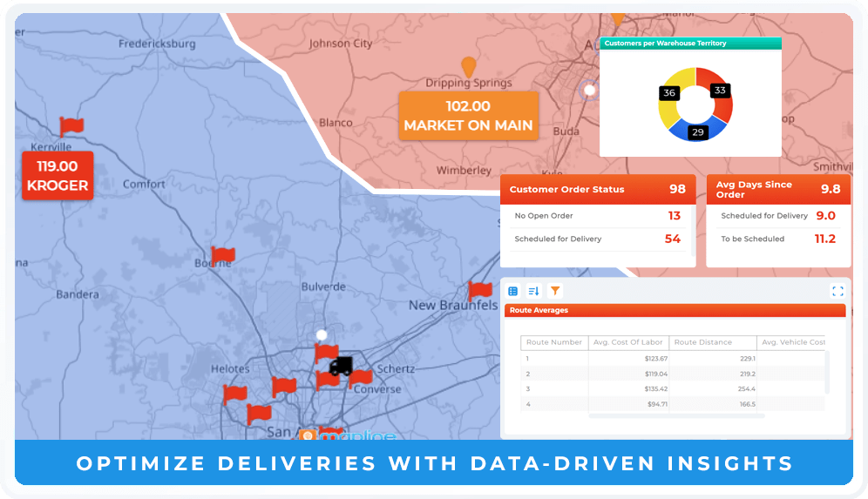The width and height of the screenshot is (868, 499).
Task: Expand Route Averages panel with fullscreen icon
Action: (x=837, y=291)
